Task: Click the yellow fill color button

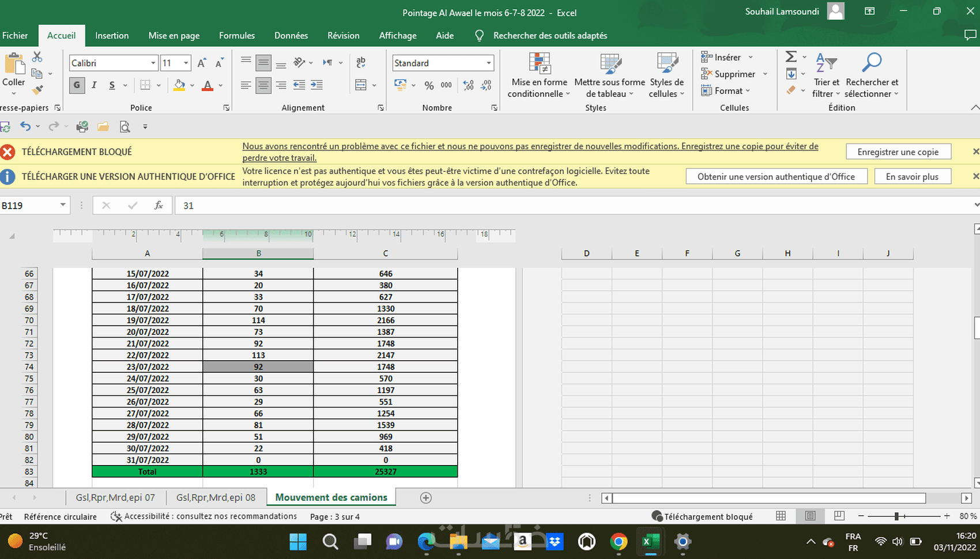Action: [179, 85]
